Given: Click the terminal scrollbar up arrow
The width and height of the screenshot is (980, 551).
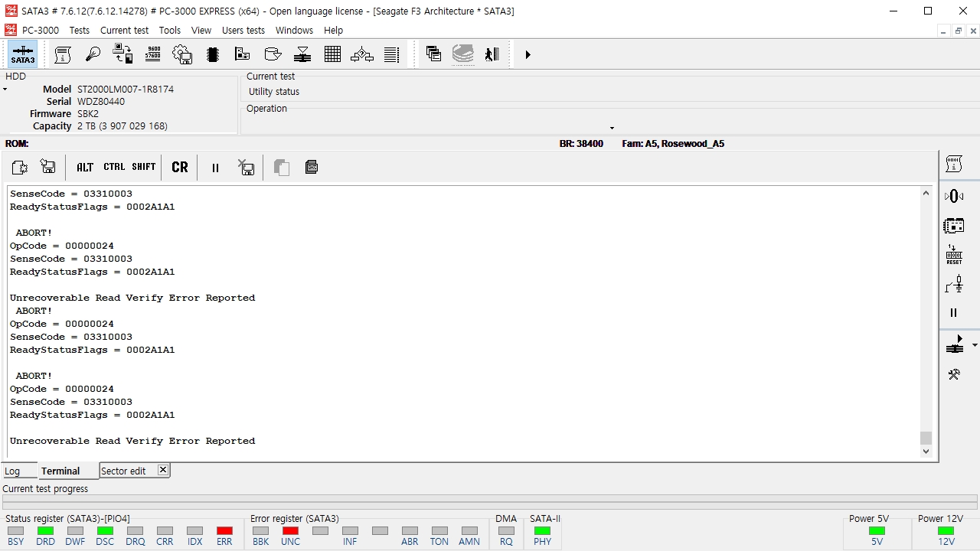Looking at the screenshot, I should pos(926,194).
